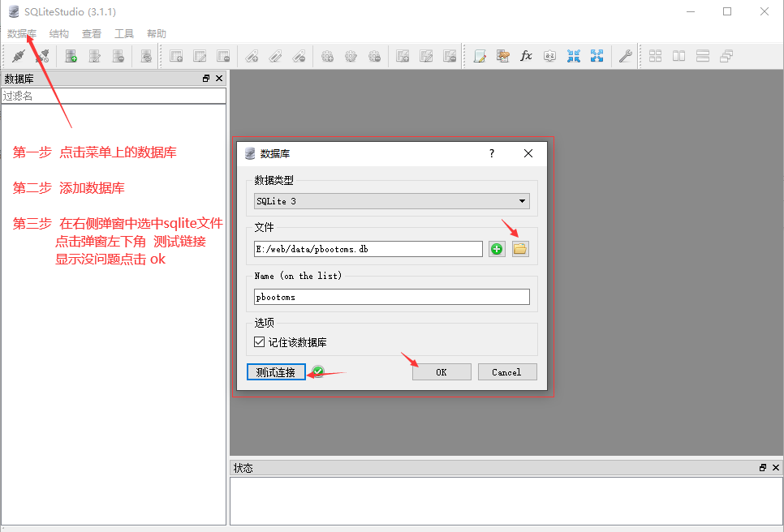784x532 pixels.
Task: Click the Edit trigger gear icon
Action: 351,56
